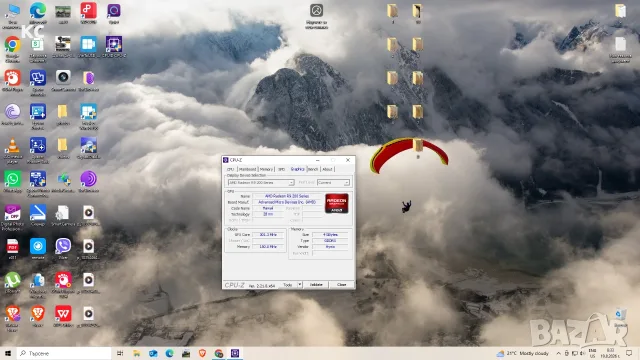Open File Explorer from the taskbar

(x=137, y=353)
